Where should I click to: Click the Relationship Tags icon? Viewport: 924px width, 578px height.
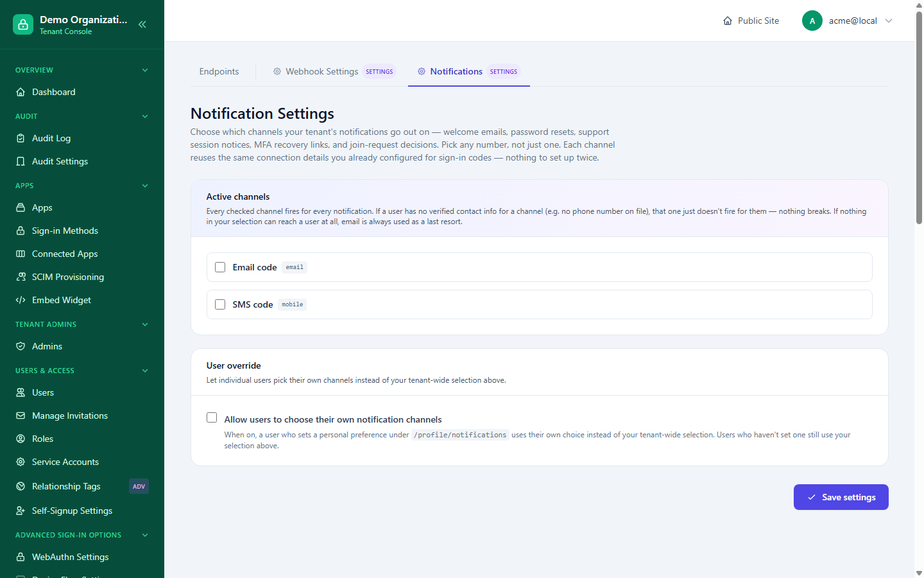21,486
